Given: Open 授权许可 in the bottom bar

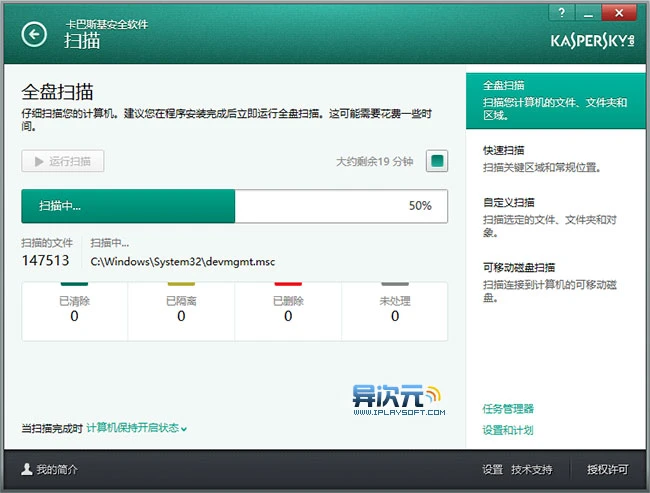Looking at the screenshot, I should pyautogui.click(x=608, y=469).
